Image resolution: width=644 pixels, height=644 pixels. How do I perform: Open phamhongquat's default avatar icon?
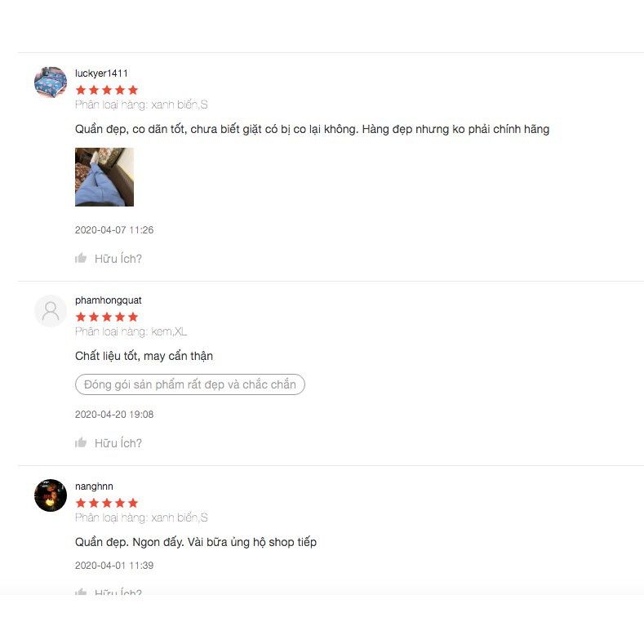pos(51,311)
